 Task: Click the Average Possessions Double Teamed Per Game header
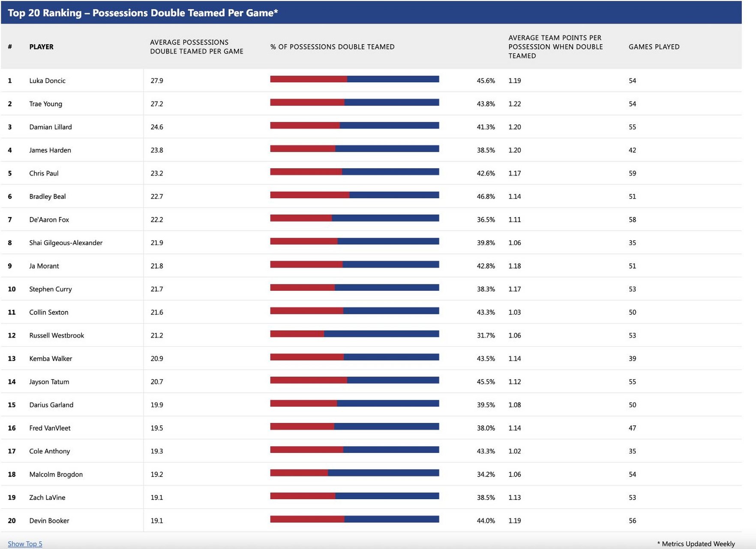197,47
